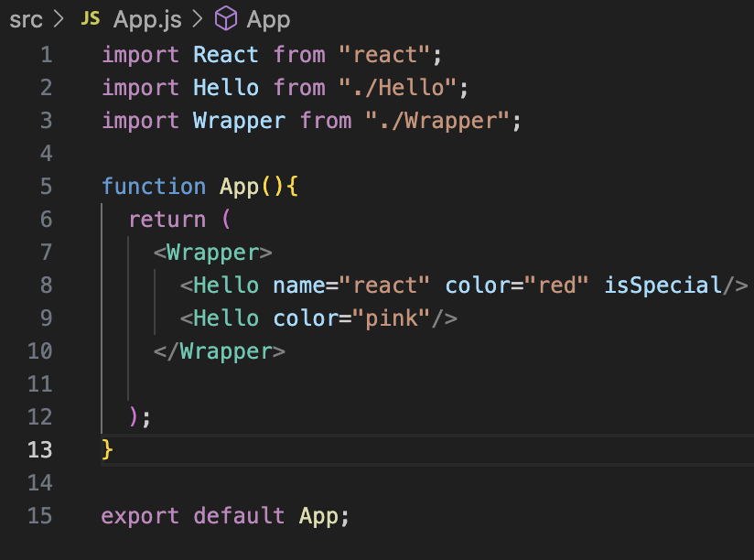Click opening Wrapper tag on line 7
The width and height of the screenshot is (754, 560).
tap(212, 253)
